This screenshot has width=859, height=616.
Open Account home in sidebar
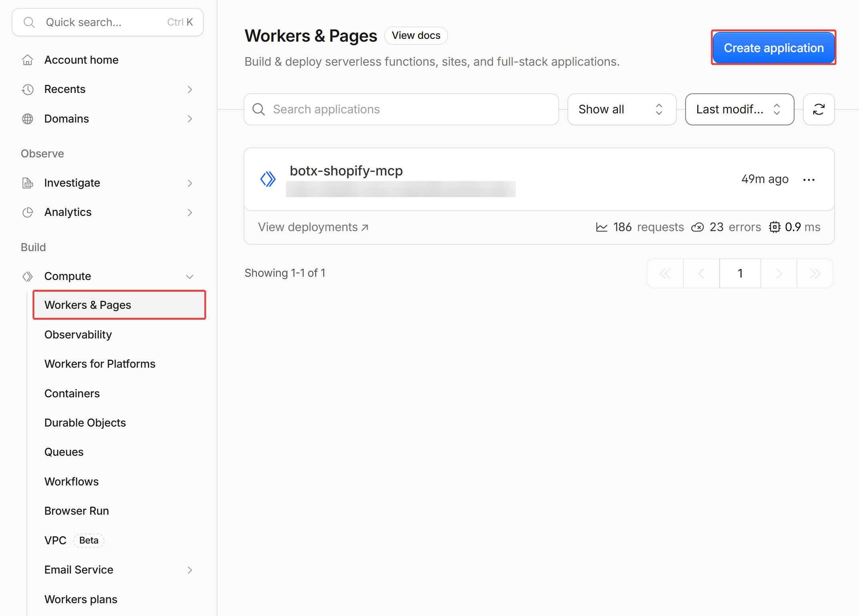point(81,60)
